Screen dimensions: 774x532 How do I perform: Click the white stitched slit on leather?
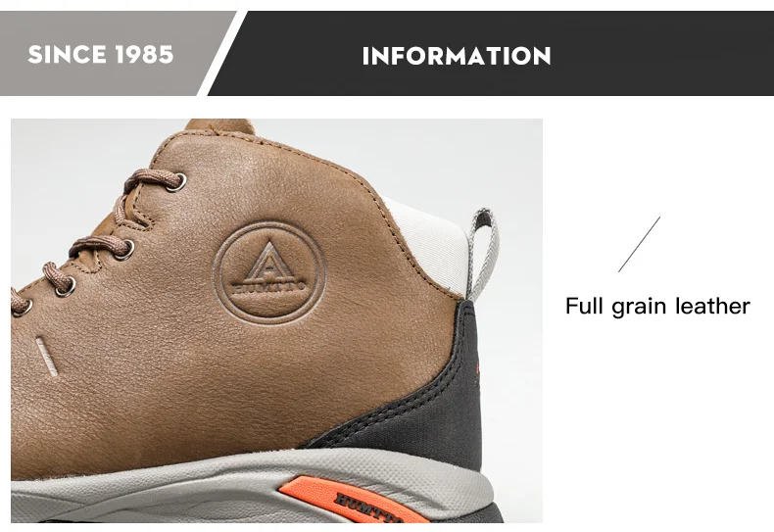tap(47, 357)
